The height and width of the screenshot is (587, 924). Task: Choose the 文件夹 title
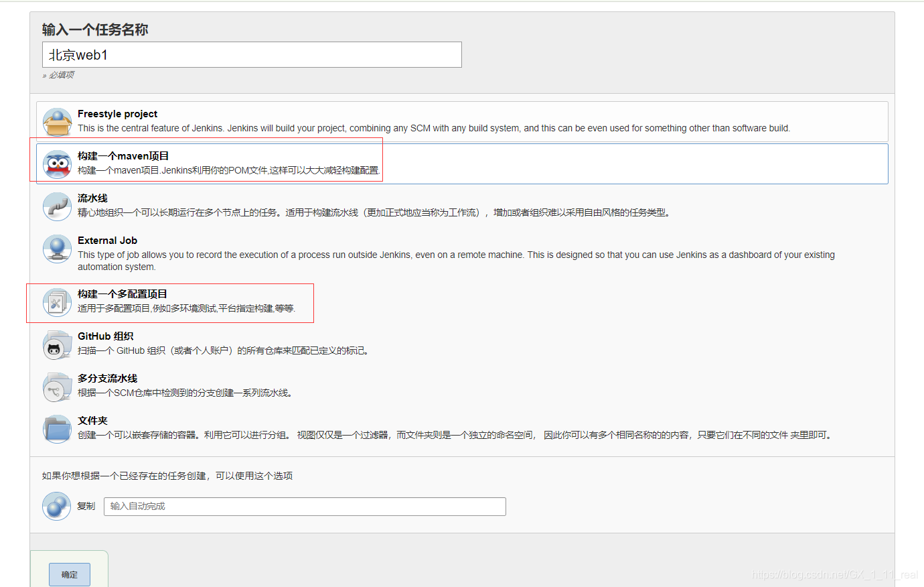click(x=92, y=421)
